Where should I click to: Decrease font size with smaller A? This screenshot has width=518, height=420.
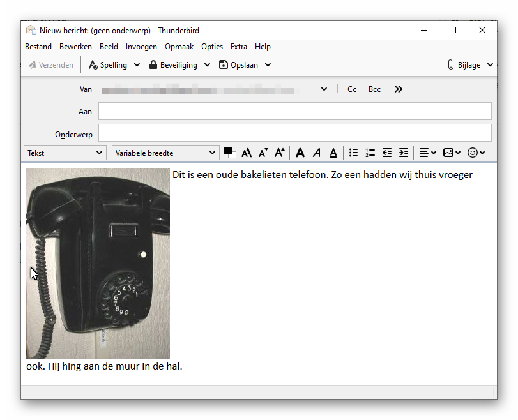coord(263,153)
